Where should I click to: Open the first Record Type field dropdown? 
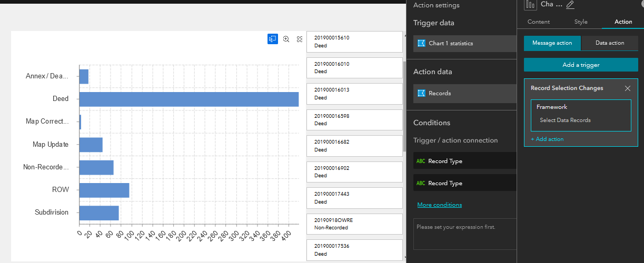point(465,161)
